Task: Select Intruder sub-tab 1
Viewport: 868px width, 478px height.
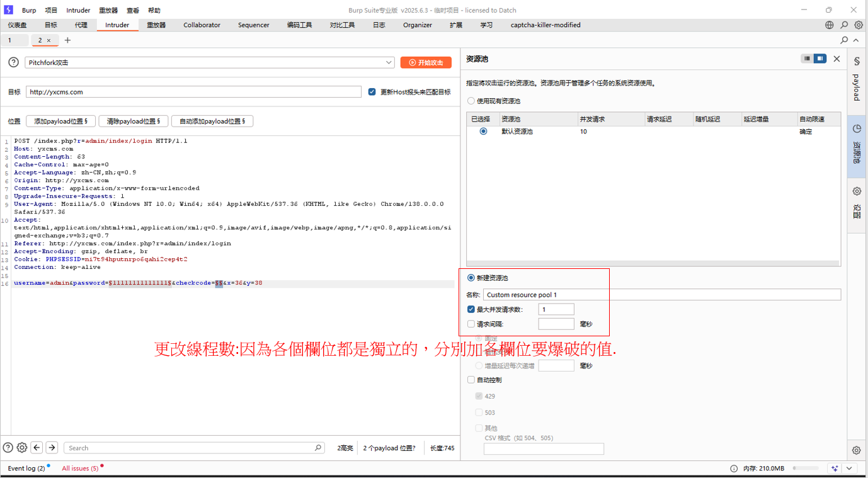Action: coord(14,40)
